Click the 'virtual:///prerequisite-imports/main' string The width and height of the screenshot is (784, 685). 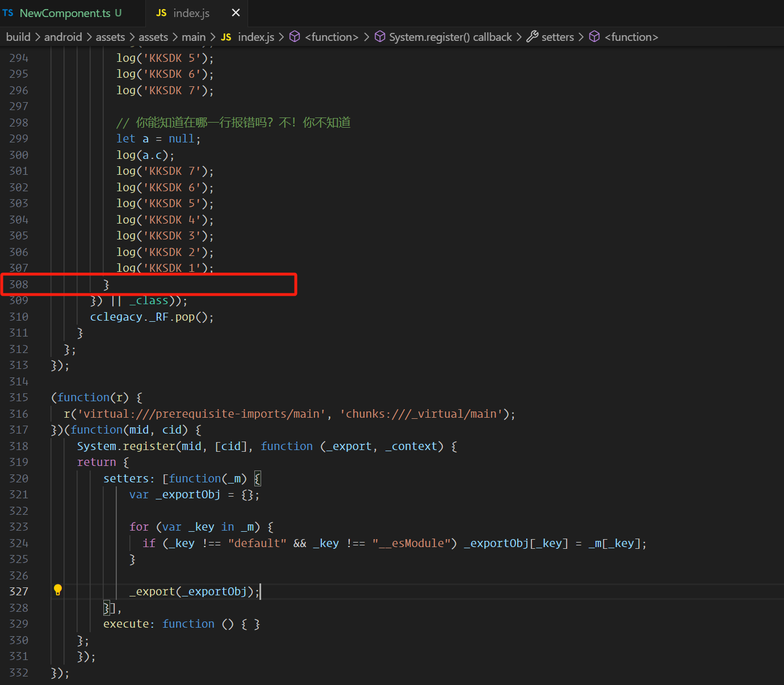(x=201, y=414)
